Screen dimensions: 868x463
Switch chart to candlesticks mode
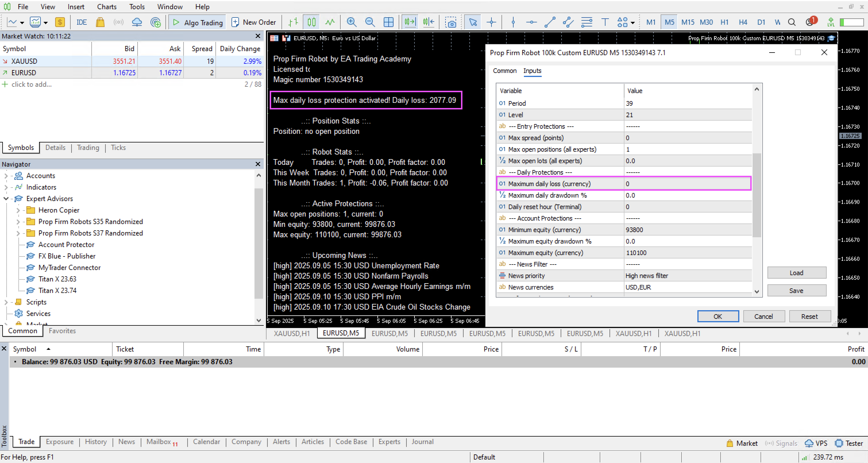point(312,22)
